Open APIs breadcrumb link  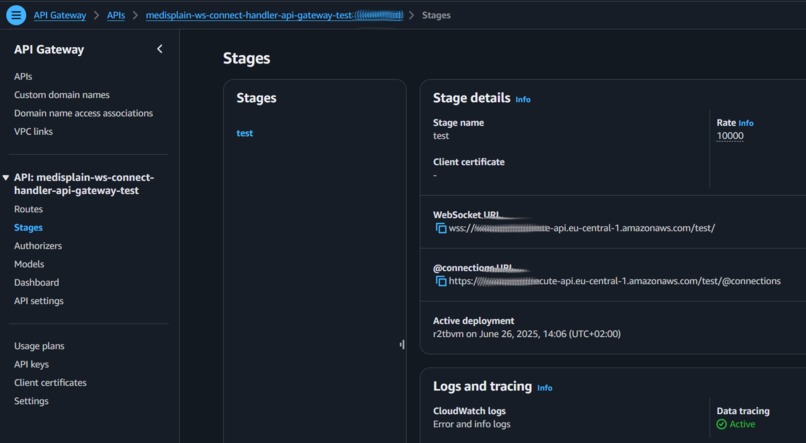click(x=116, y=15)
